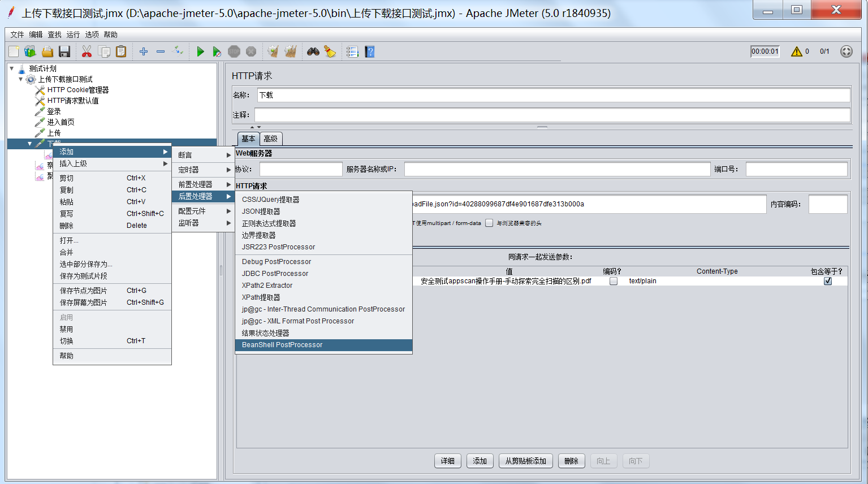
Task: Click the Paste clipboard icon
Action: pos(121,51)
